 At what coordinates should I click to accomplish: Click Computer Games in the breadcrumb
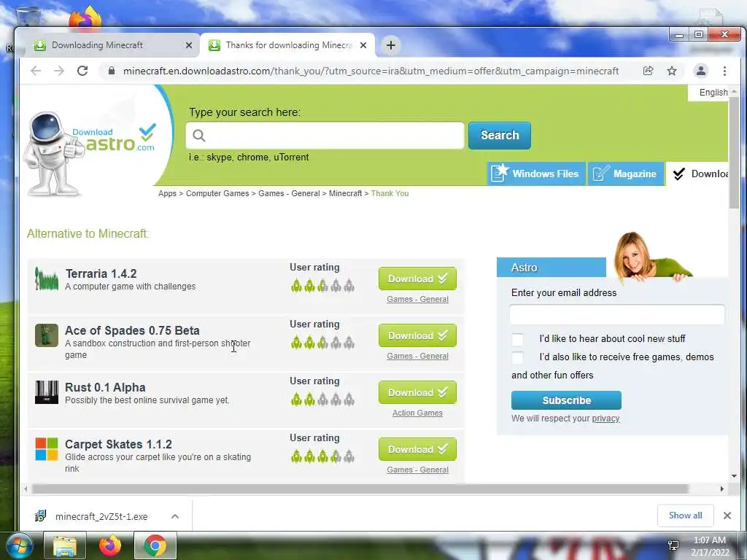point(217,193)
